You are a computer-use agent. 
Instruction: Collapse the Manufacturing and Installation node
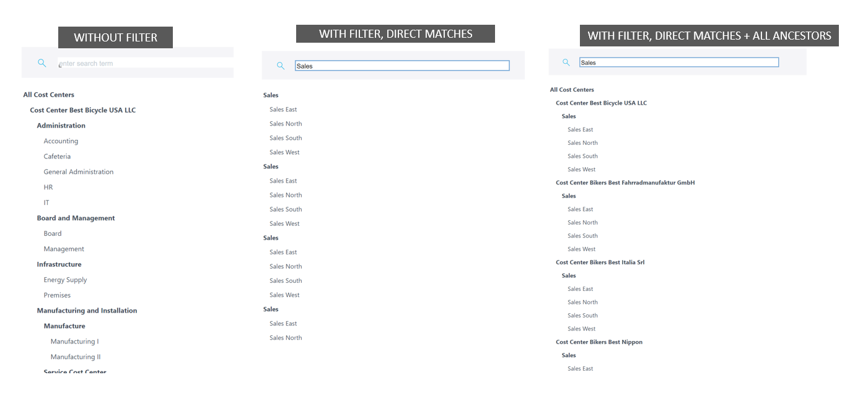point(87,311)
